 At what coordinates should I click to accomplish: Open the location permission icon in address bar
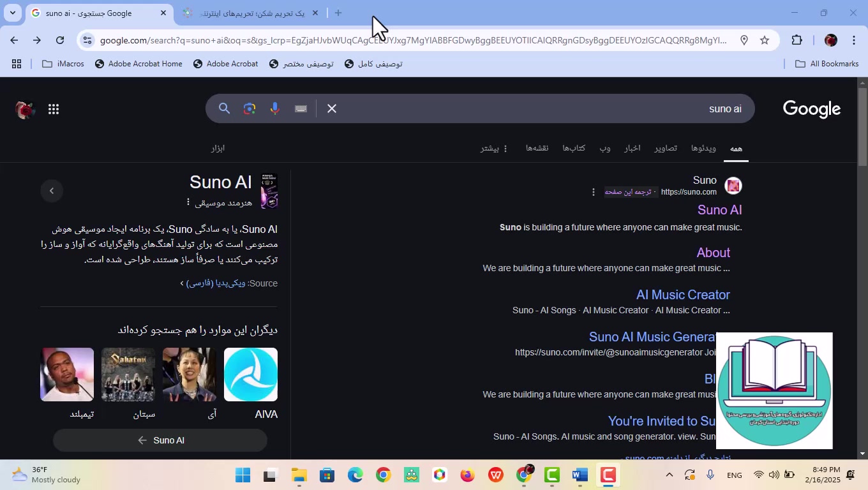744,40
